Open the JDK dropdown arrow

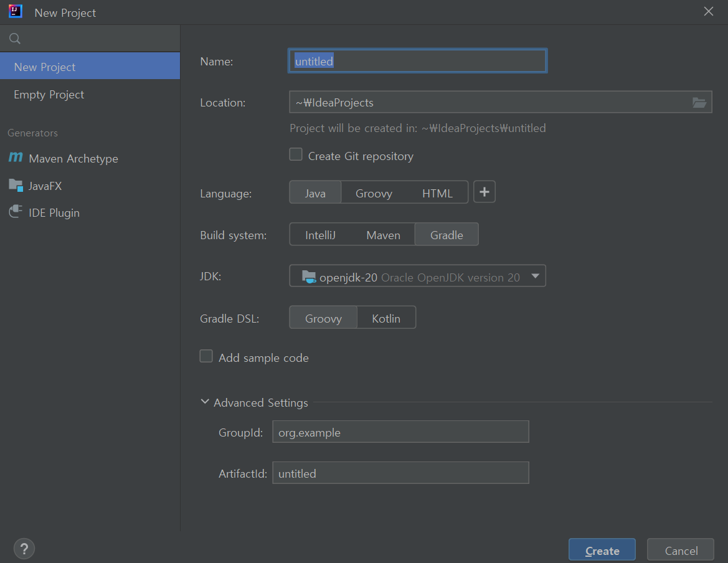pos(536,276)
